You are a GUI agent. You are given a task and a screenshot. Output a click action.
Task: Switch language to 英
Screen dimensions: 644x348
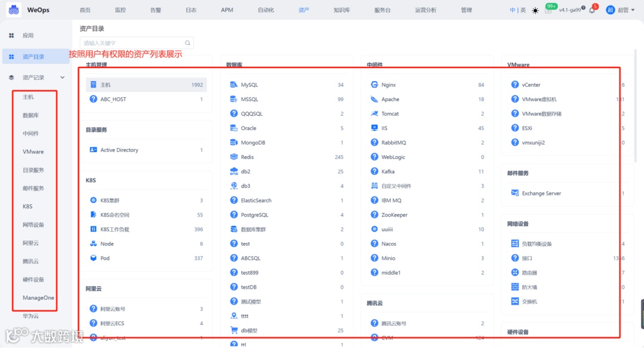(x=523, y=10)
